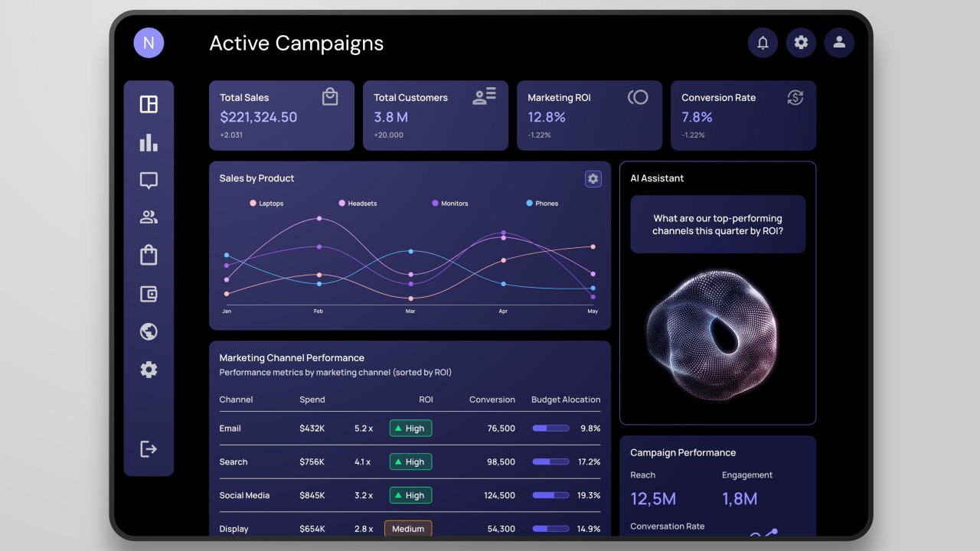Viewport: 980px width, 551px height.
Task: Log out using the exit icon at sidebar bottom
Action: (x=149, y=448)
